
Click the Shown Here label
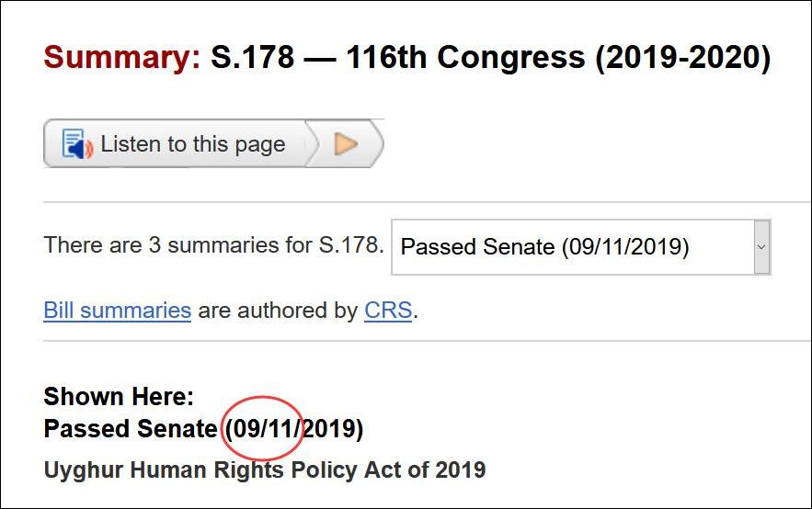pos(119,397)
